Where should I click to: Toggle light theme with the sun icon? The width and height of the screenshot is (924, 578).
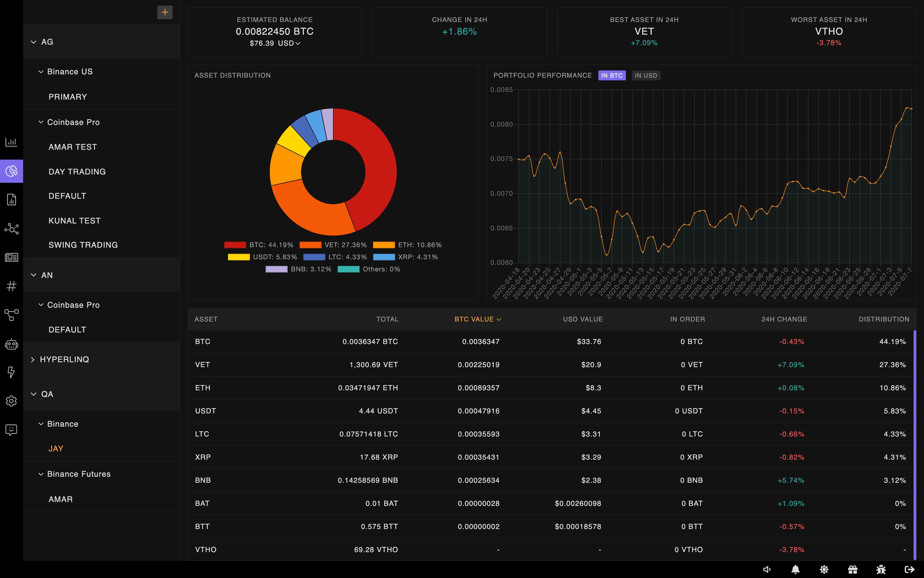[824, 569]
